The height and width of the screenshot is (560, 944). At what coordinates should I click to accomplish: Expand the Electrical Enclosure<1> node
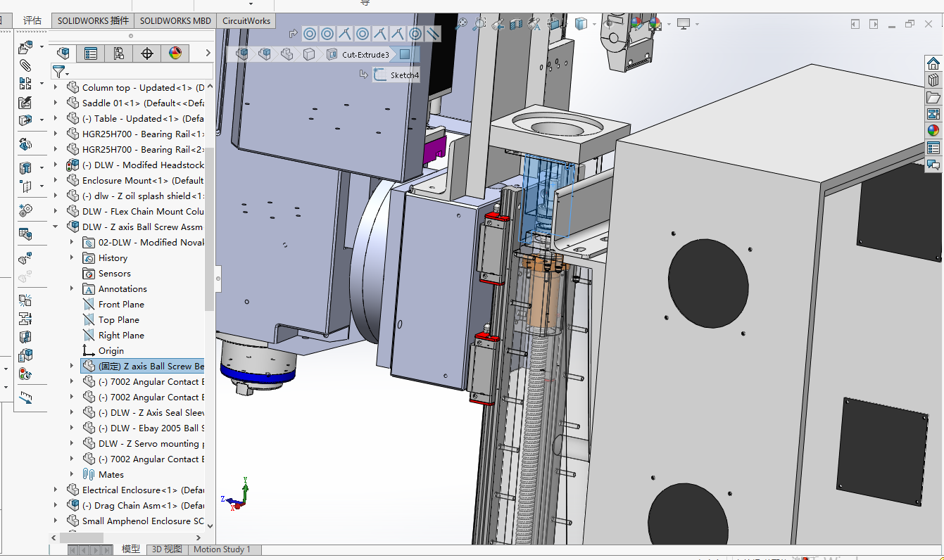(x=56, y=490)
